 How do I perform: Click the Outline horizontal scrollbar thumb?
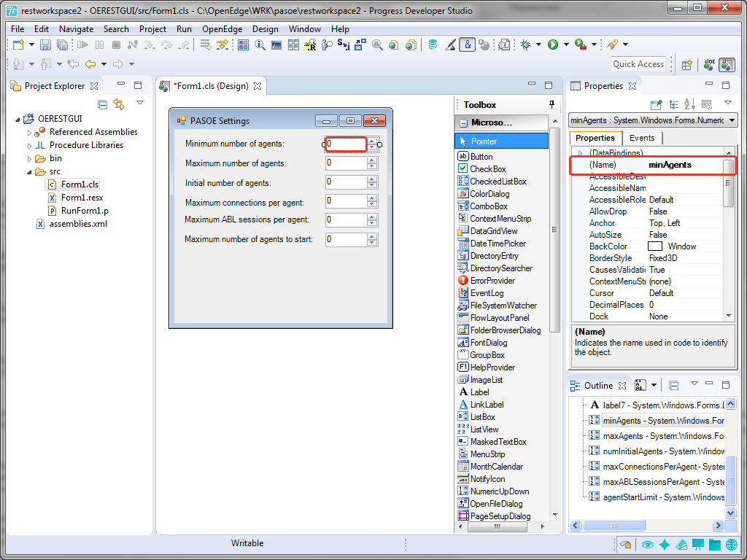pyautogui.click(x=614, y=525)
